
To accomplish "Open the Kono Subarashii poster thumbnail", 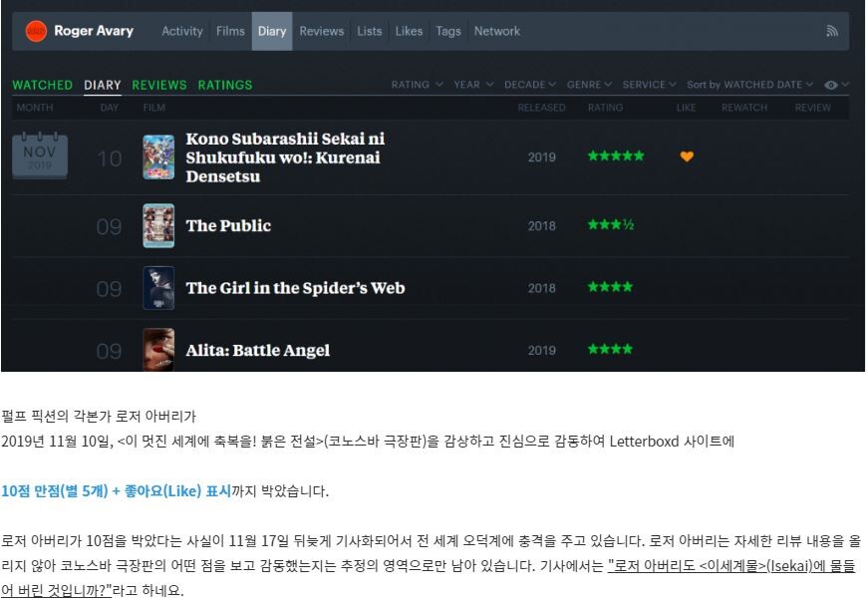I will [158, 157].
